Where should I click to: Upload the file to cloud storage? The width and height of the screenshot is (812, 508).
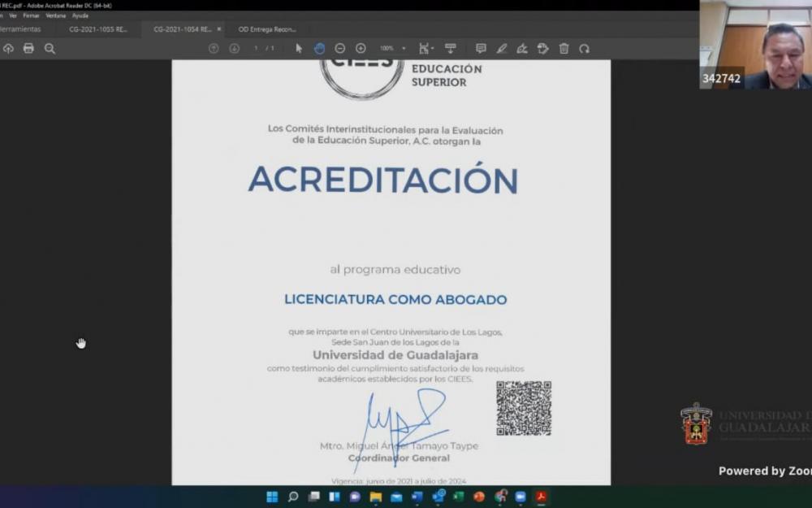(8, 49)
